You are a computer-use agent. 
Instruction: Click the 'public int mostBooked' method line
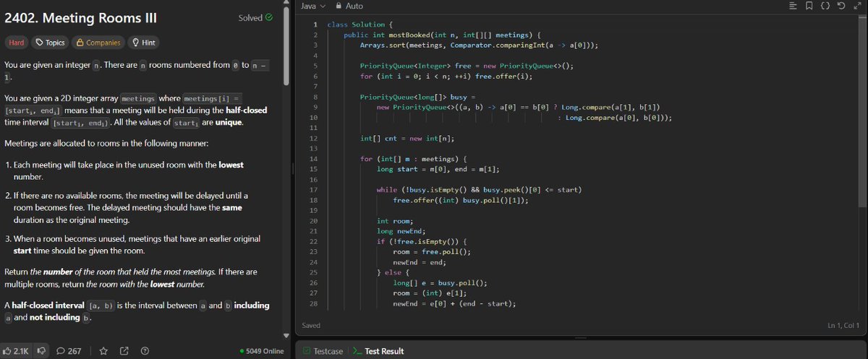pyautogui.click(x=442, y=35)
